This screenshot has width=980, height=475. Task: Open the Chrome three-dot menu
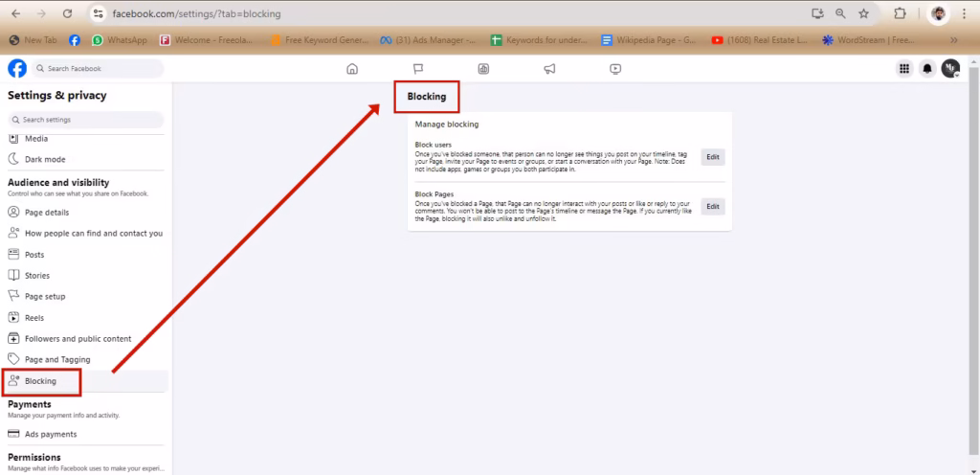pyautogui.click(x=966, y=13)
